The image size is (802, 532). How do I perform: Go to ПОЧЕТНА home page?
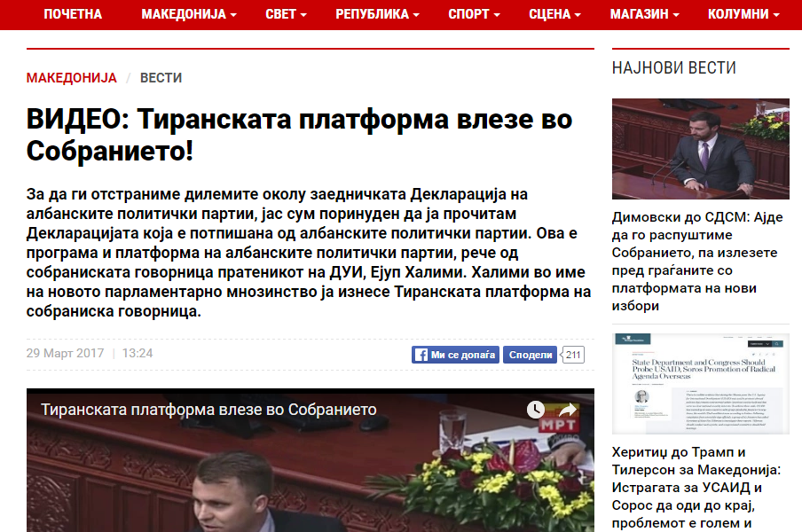(x=73, y=14)
